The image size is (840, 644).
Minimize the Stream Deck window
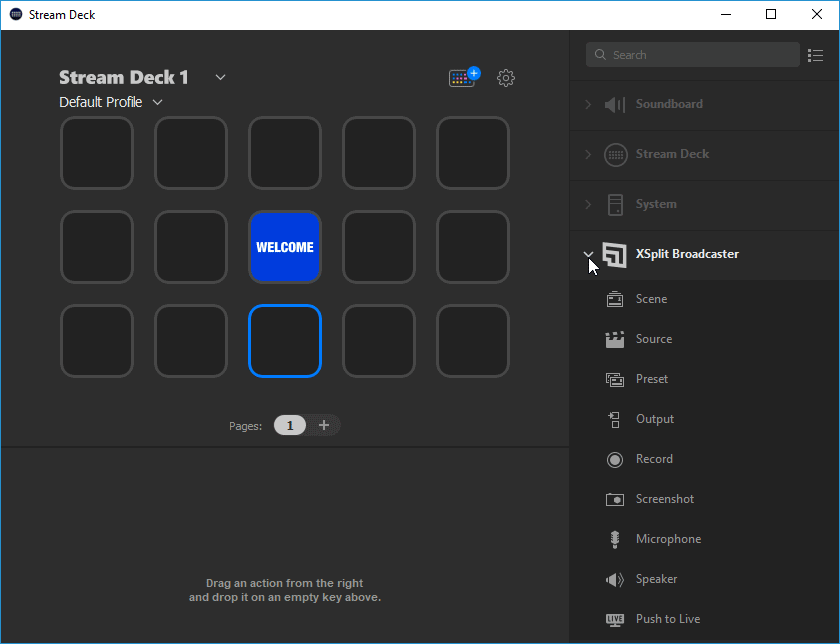[x=726, y=14]
